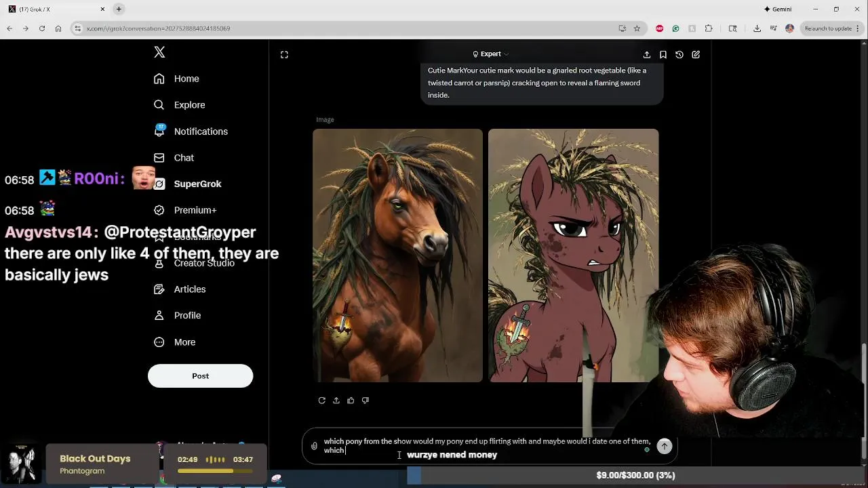This screenshot has height=488, width=868.
Task: Start new chat with compose icon
Action: pyautogui.click(x=696, y=55)
